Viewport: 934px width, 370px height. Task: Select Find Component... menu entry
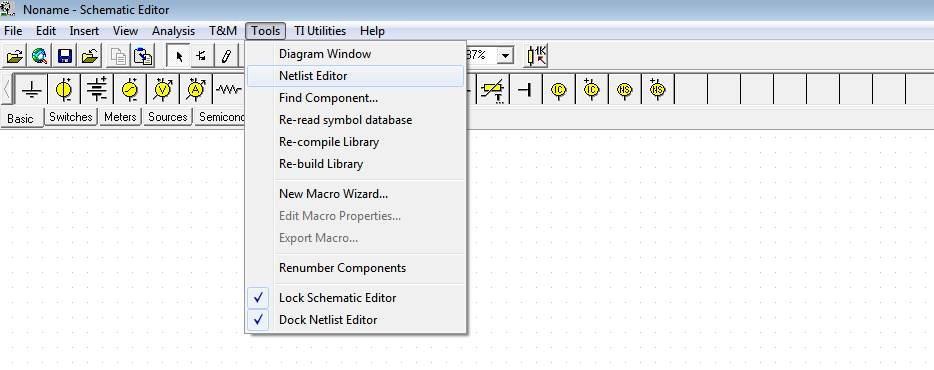point(356,98)
